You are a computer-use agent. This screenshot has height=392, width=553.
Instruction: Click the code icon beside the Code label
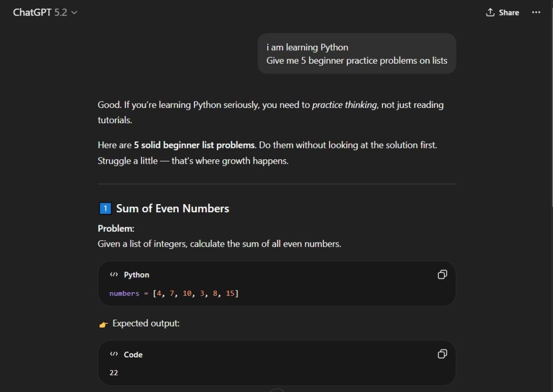click(113, 354)
